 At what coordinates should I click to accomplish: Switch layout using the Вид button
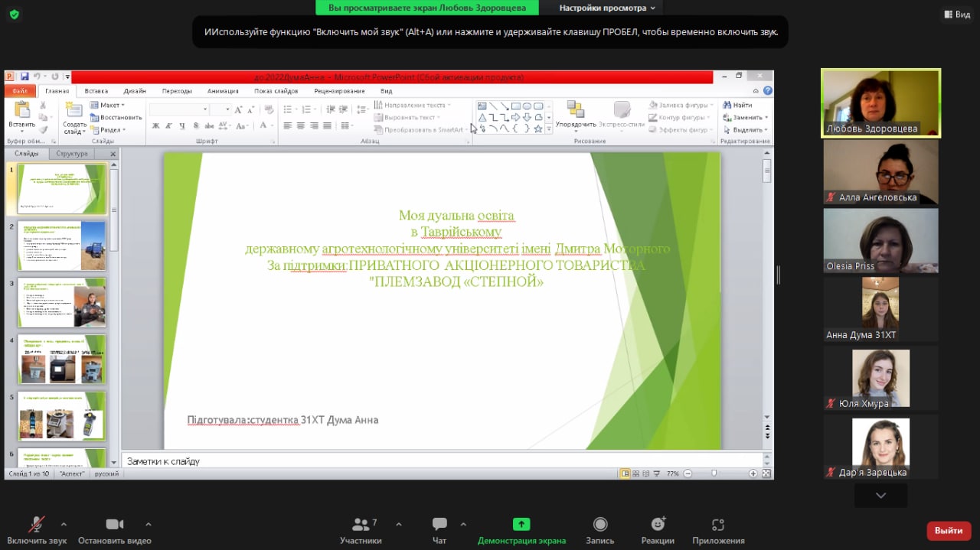(956, 15)
